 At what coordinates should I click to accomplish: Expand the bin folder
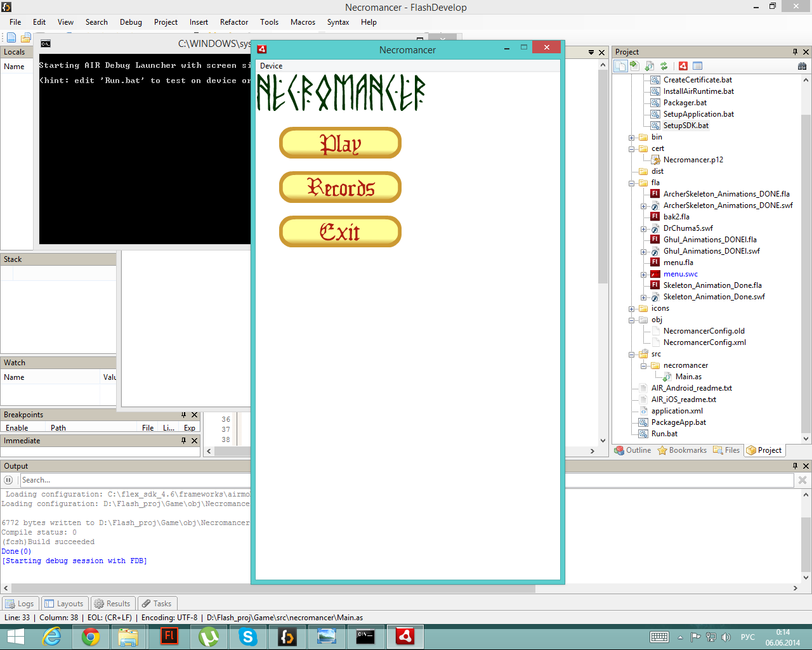(x=631, y=138)
